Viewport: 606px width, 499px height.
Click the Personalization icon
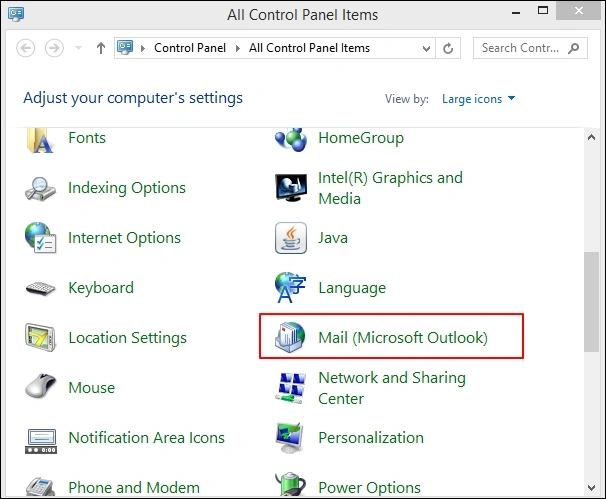[x=289, y=438]
